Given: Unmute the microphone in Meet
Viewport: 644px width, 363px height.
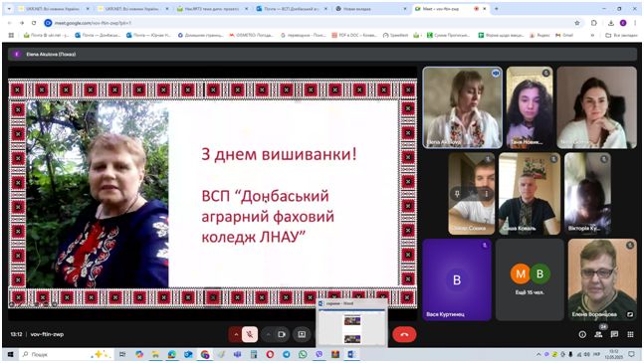Looking at the screenshot, I should point(250,334).
